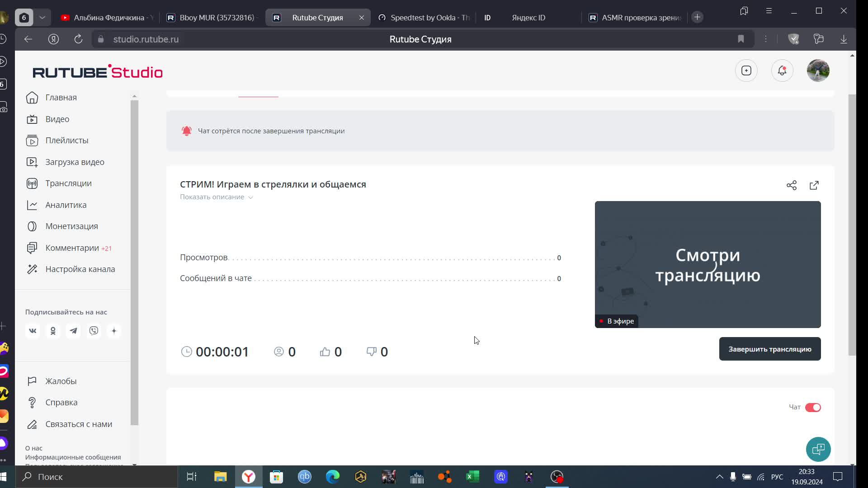Click the protect shield icon in toolbar
This screenshot has height=488, width=868.
tap(793, 39)
